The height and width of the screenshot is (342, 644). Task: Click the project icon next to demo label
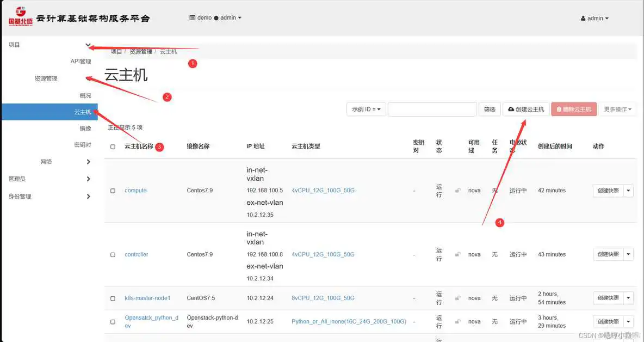(191, 17)
